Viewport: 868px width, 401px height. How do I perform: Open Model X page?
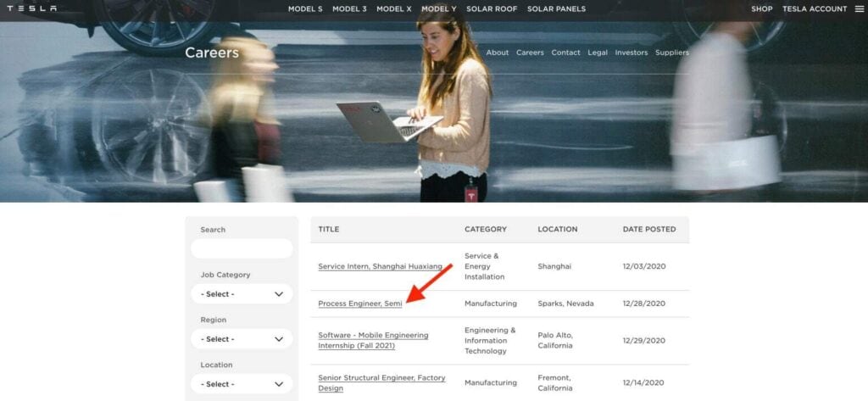coord(394,8)
